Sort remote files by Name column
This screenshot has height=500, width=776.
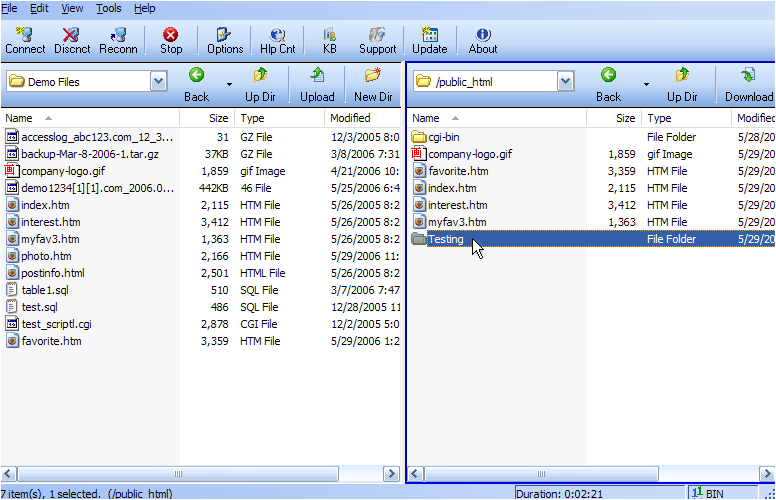[x=497, y=118]
